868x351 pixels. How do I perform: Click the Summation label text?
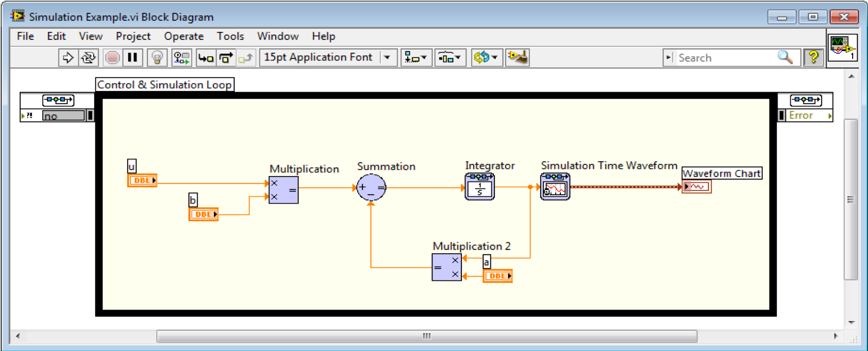(386, 166)
